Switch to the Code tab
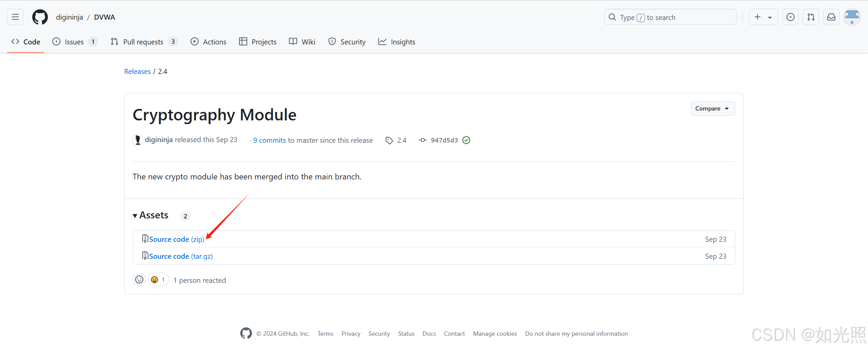The image size is (868, 349). 26,42
